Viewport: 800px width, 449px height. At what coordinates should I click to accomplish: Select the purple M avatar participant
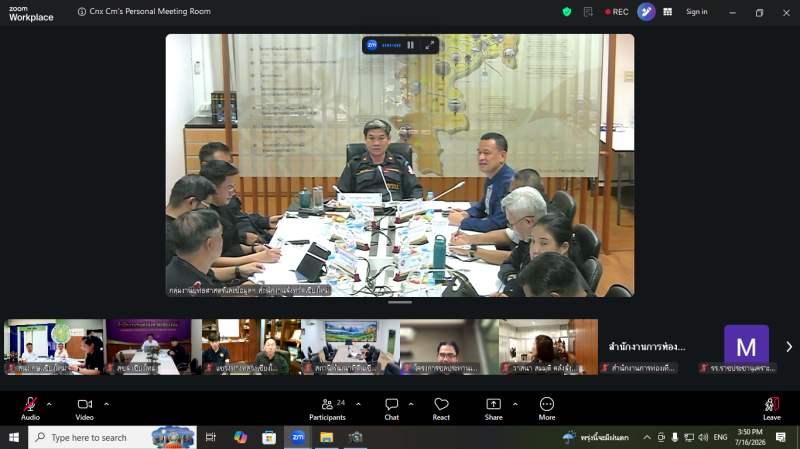pos(746,347)
